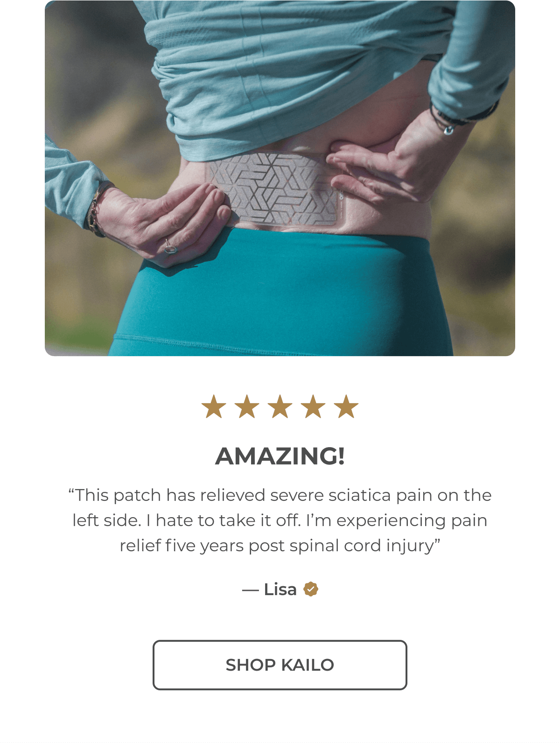Screen dimensions: 560x743
Task: Click the silver ring on the finger
Action: pyautogui.click(x=170, y=247)
